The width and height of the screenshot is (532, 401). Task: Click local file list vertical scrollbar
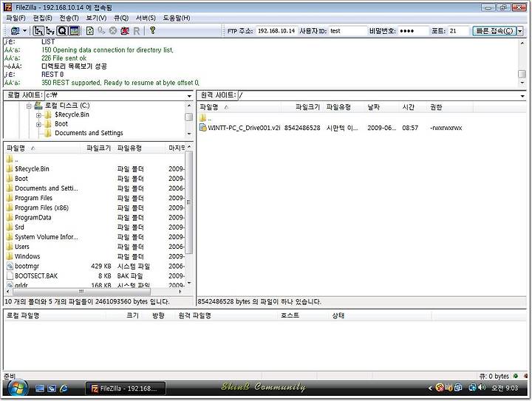point(189,202)
